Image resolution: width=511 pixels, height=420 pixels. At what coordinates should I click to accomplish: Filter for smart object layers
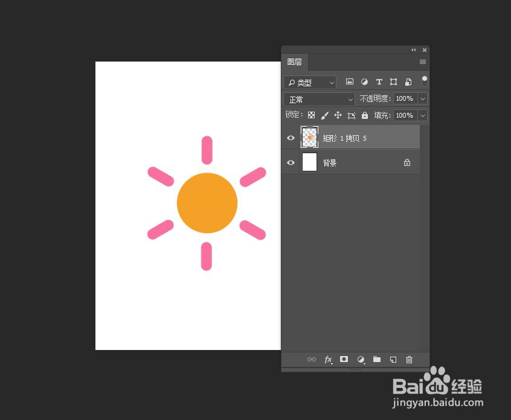[408, 81]
